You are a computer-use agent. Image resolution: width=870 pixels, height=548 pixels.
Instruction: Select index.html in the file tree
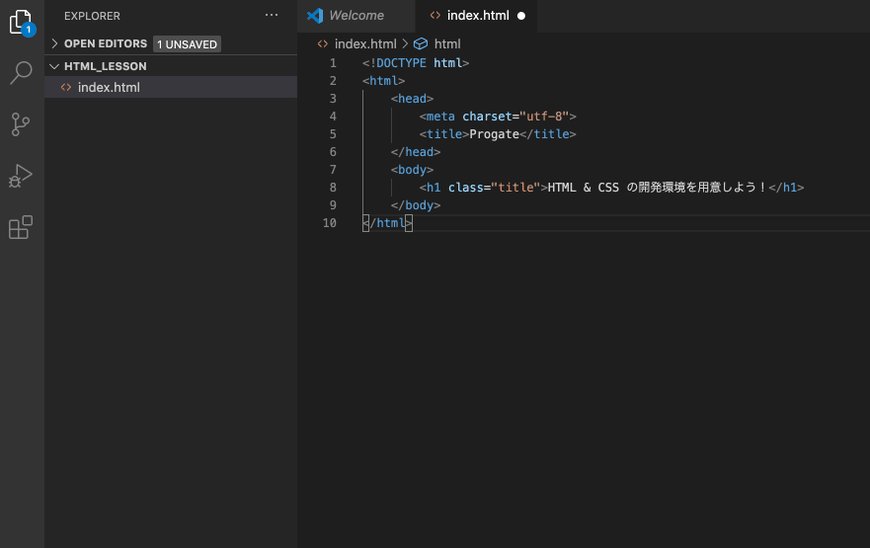tap(171, 87)
